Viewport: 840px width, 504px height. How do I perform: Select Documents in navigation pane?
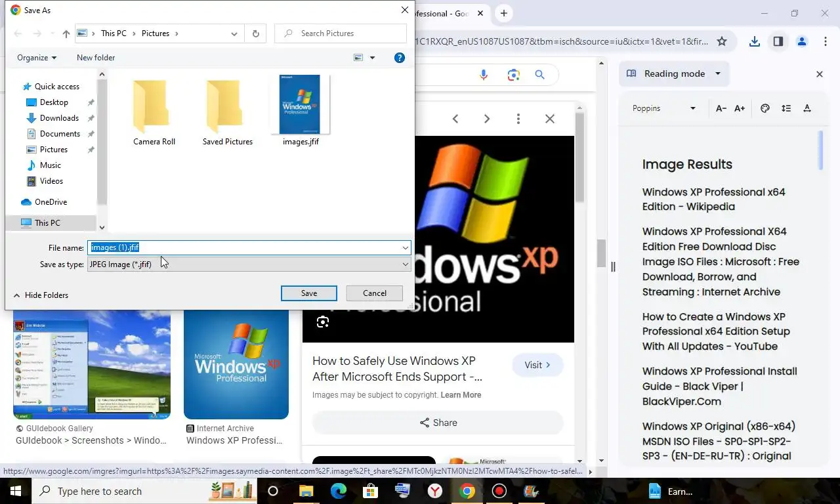point(60,134)
